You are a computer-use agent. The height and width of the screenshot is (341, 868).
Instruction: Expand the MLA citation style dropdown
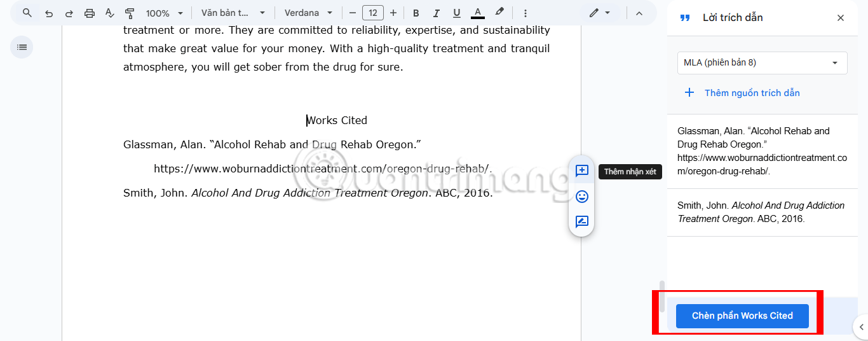(762, 62)
